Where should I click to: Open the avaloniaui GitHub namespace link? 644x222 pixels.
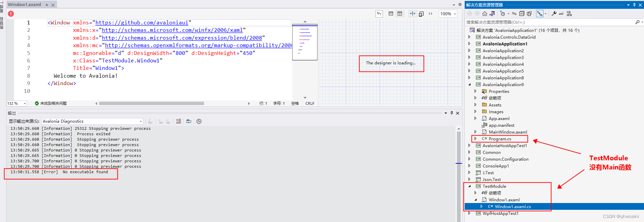point(142,23)
